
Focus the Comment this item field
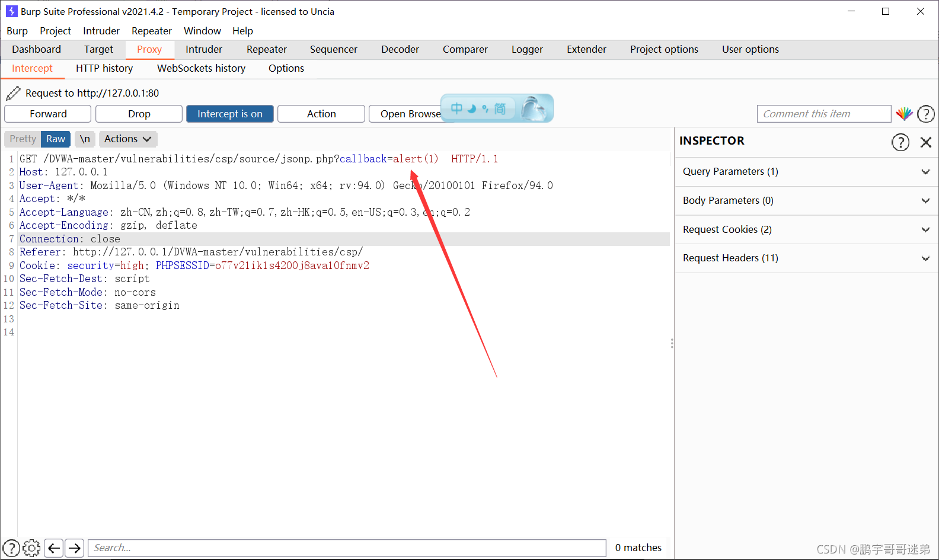(x=824, y=114)
